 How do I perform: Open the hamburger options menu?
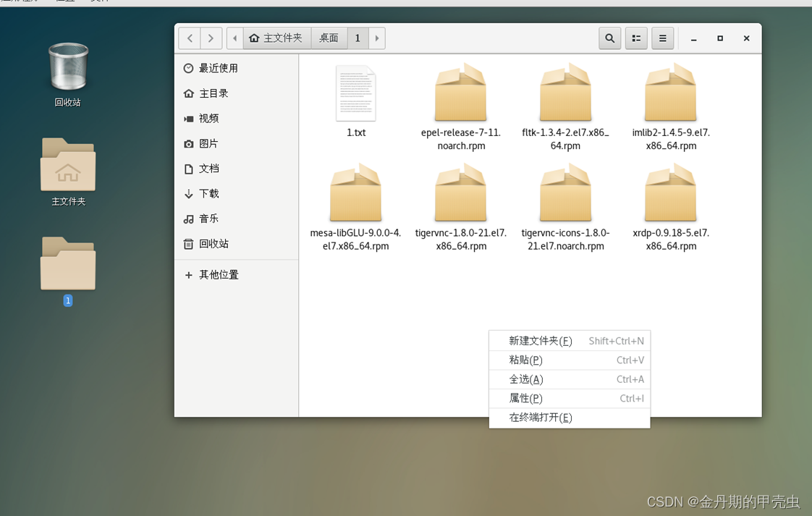pyautogui.click(x=663, y=38)
